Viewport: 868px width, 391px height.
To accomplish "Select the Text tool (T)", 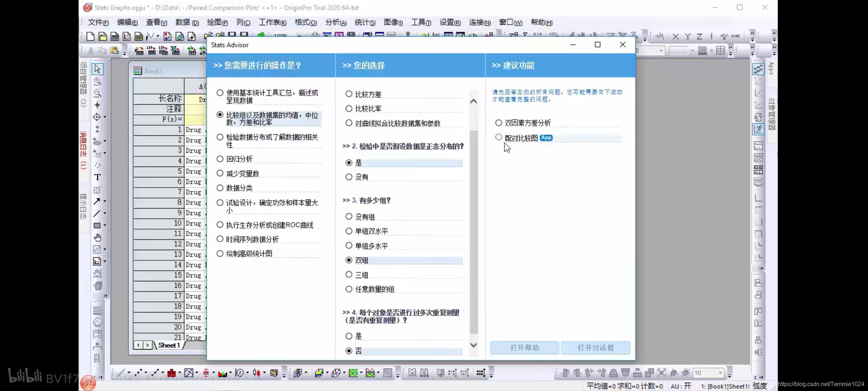I will [x=97, y=177].
